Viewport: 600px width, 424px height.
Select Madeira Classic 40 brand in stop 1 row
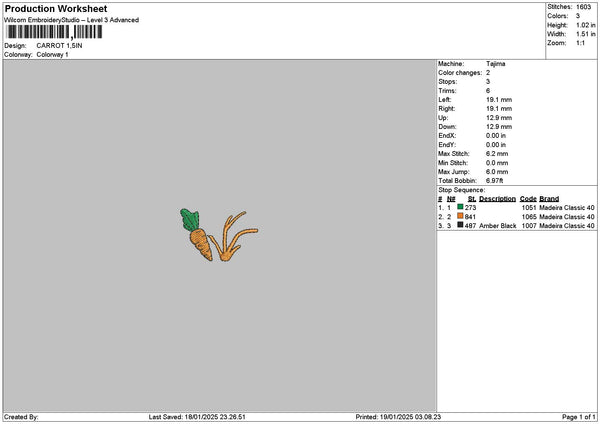pos(567,208)
